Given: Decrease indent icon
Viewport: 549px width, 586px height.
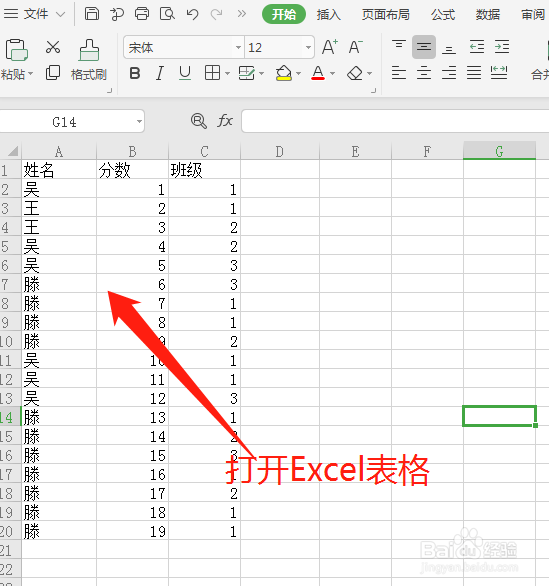Looking at the screenshot, I should coord(477,47).
